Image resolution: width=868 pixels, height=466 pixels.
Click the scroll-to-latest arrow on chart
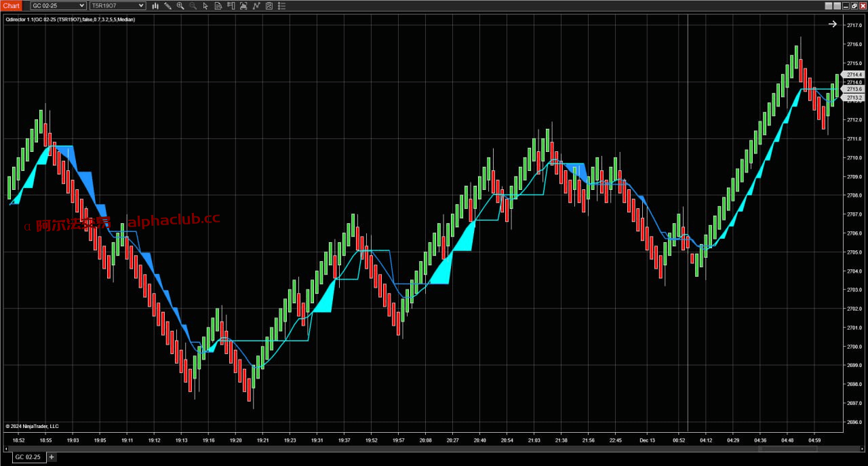[833, 24]
